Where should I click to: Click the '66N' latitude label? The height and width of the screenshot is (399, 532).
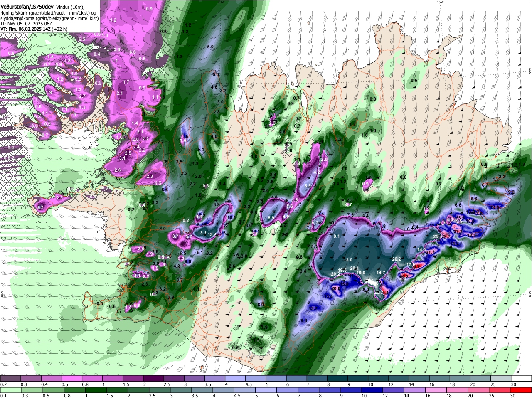click(x=530, y=71)
